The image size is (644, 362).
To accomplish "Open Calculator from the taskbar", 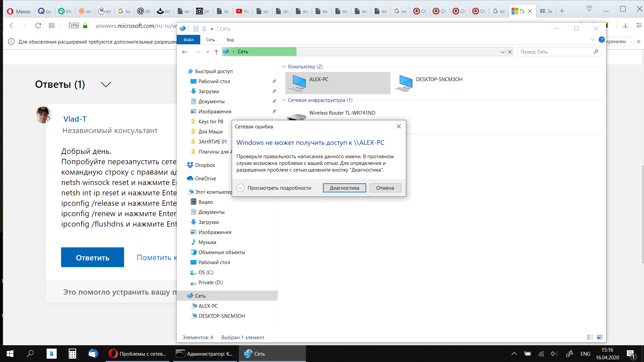I will click(x=72, y=354).
